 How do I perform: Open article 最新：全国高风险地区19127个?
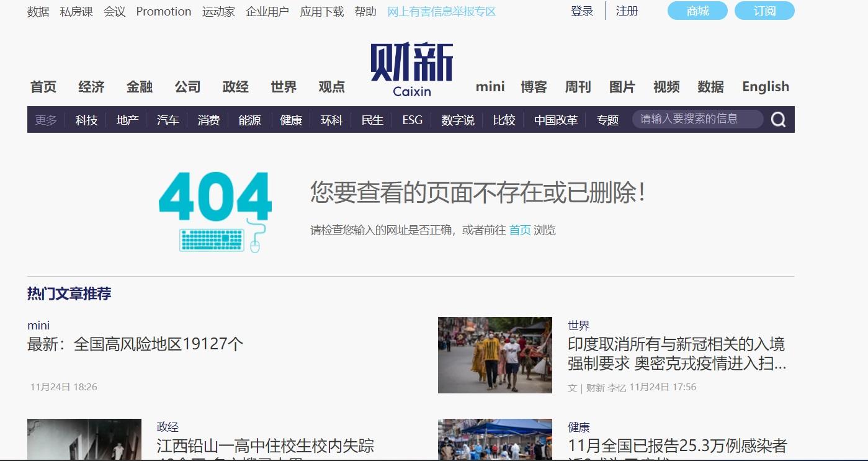[x=135, y=344]
